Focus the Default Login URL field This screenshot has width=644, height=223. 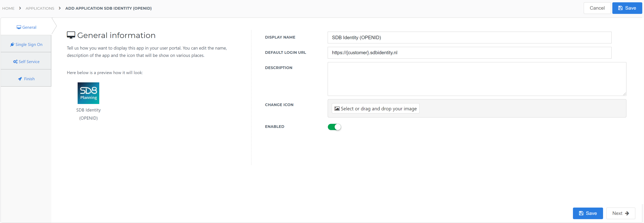469,53
